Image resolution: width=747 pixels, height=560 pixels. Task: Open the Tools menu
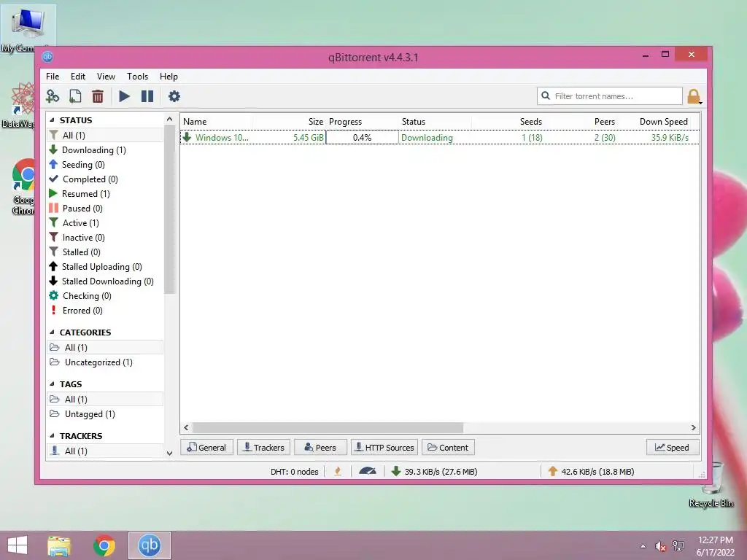137,76
